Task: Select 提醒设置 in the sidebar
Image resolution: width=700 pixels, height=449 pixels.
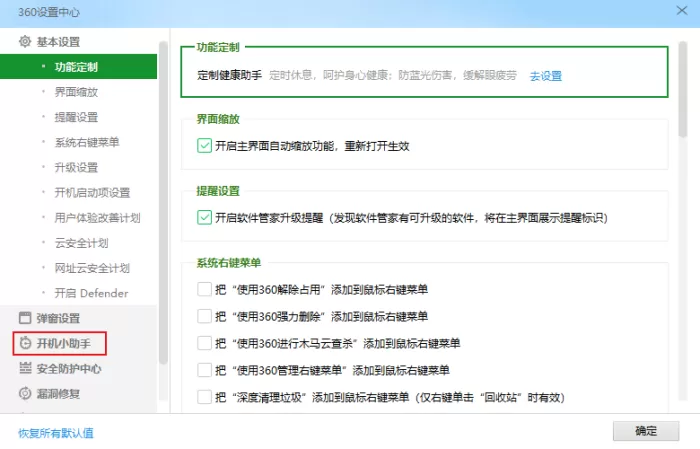Action: [x=76, y=117]
